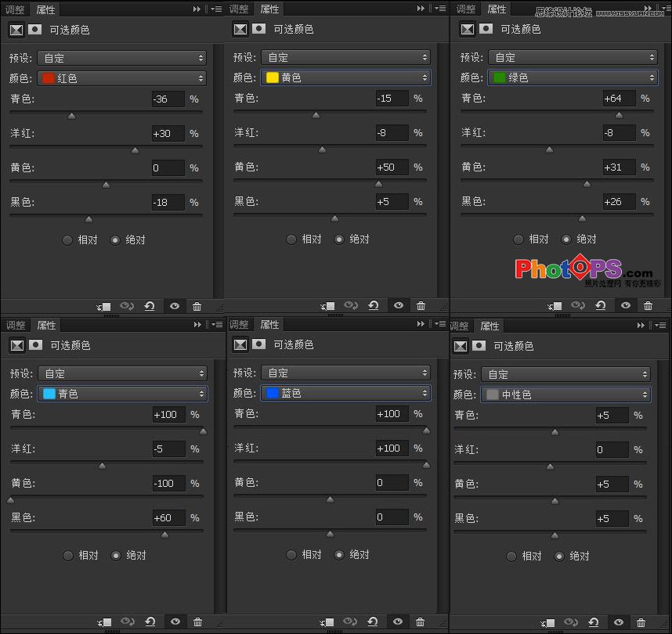Screen dimensions: 672x634
Task: Click the collapse-to-icons double arrow on the panel
Action: (195, 9)
